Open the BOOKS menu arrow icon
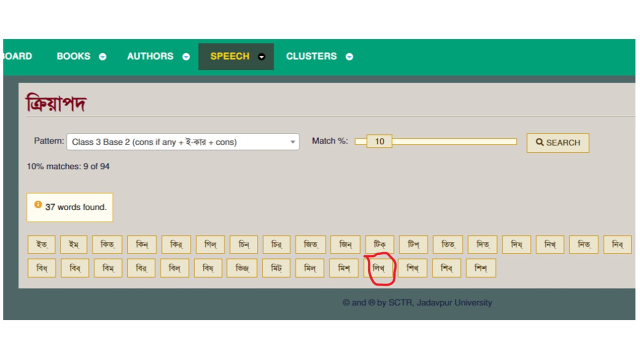 [x=102, y=57]
